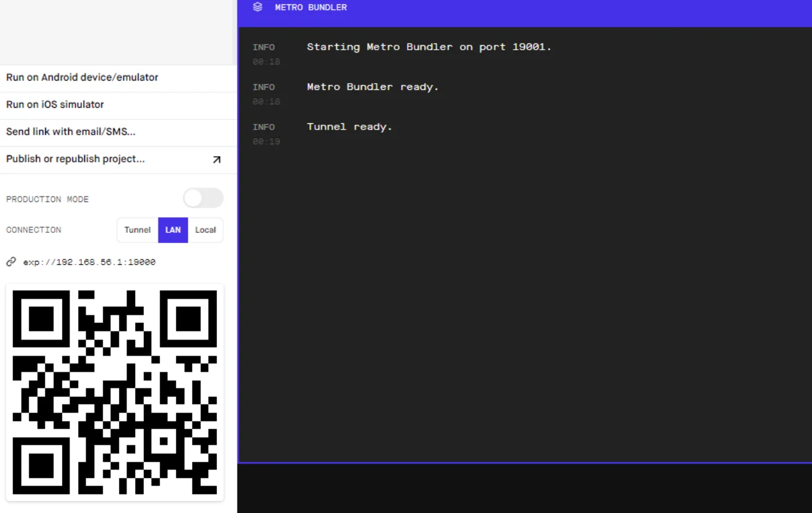Toggle the Production Mode switch
This screenshot has width=812, height=513.
203,198
